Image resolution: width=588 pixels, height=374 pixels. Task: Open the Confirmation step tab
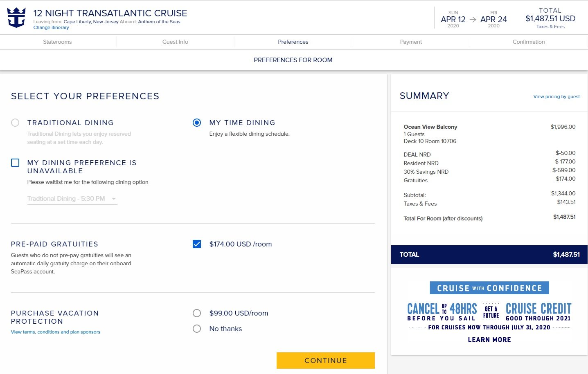529,42
